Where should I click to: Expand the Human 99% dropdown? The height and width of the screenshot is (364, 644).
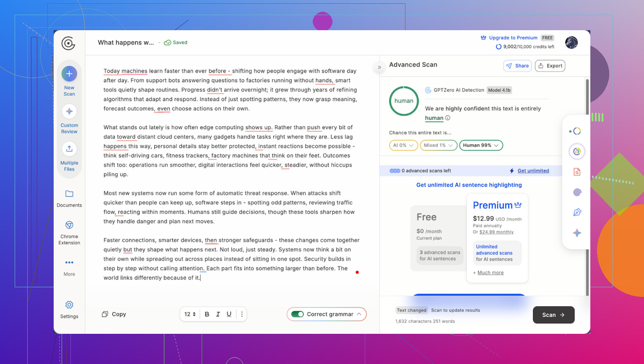tap(481, 146)
